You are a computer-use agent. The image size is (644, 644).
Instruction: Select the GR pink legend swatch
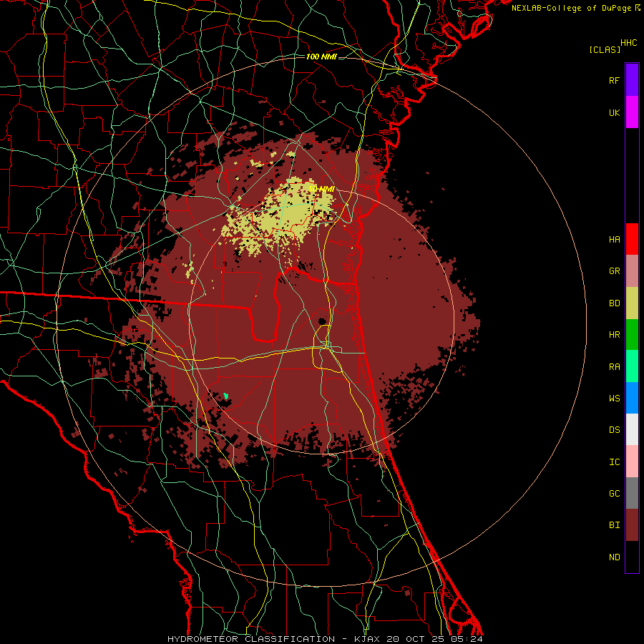[632, 271]
